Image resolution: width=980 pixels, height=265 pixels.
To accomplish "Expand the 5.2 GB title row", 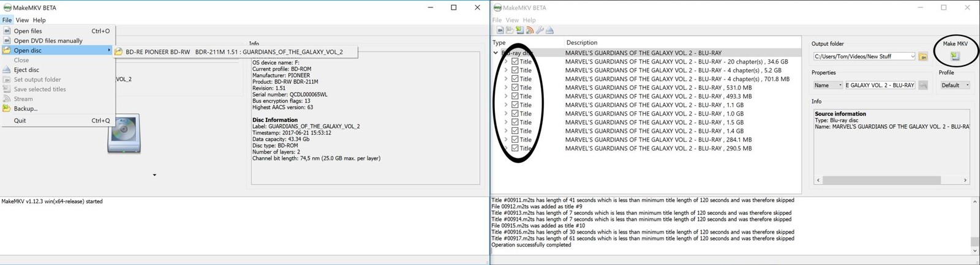I will tap(506, 70).
